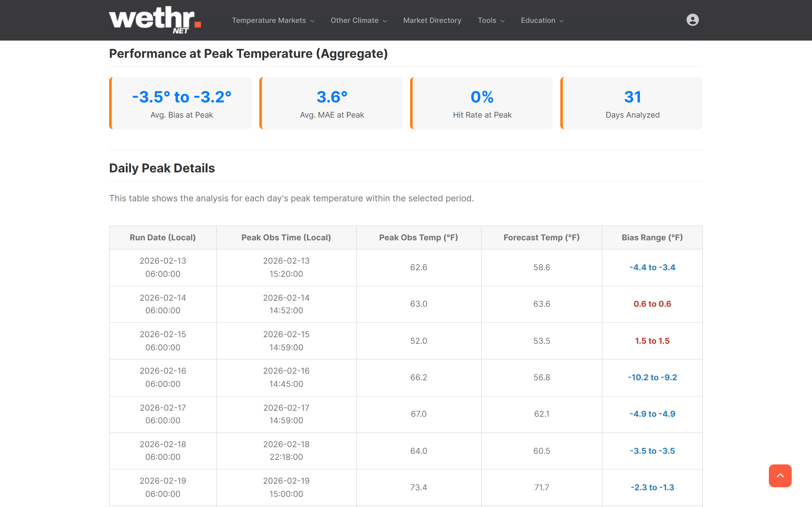Click the Run Date (Local) column header

pyautogui.click(x=163, y=238)
